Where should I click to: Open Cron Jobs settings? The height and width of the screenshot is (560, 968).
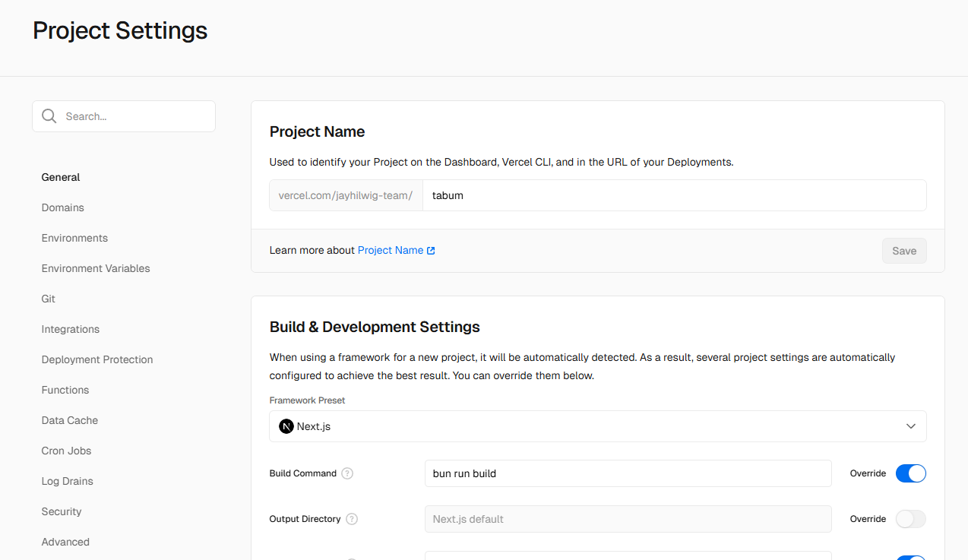tap(67, 451)
